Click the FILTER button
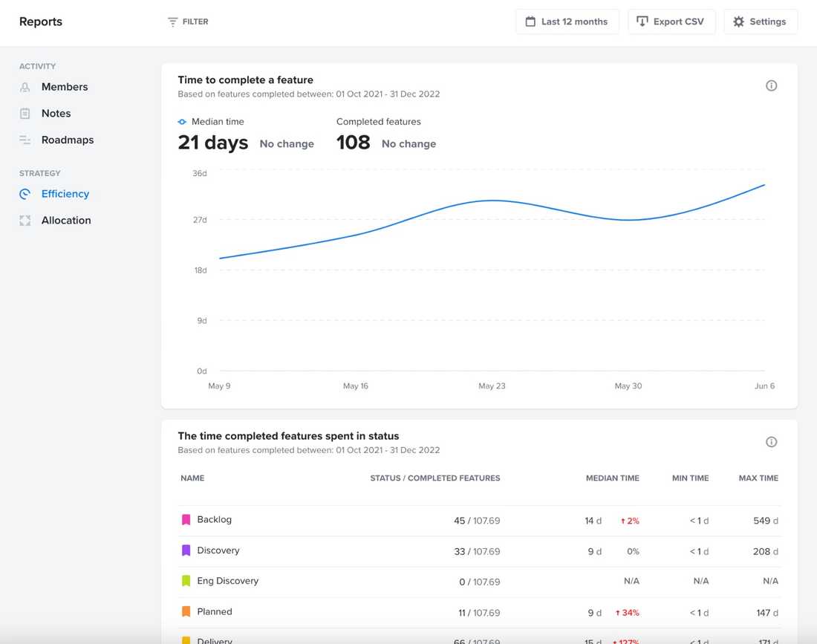Screen dimensions: 817x644 (187, 22)
